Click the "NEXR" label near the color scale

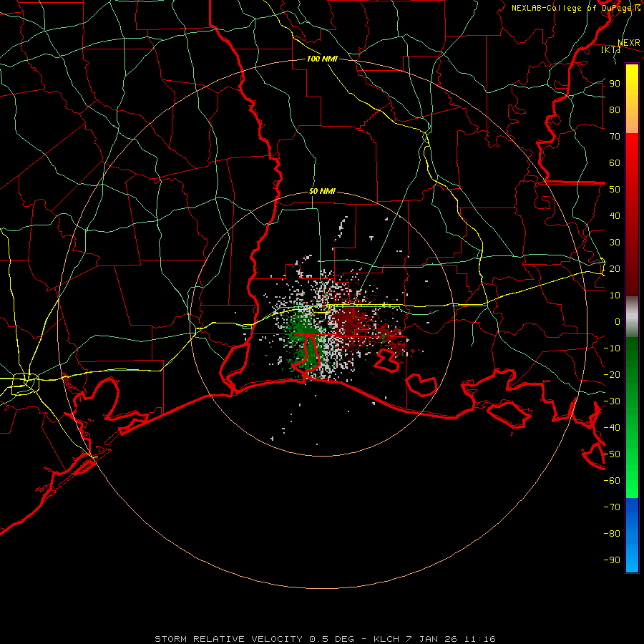629,43
